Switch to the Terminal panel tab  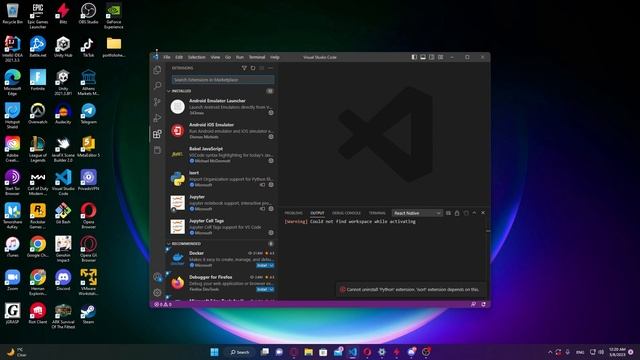tap(377, 213)
